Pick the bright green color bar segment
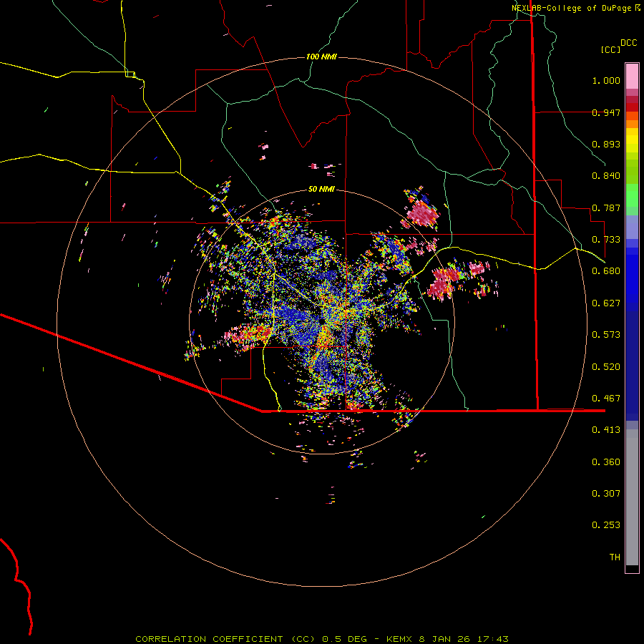 (632, 195)
